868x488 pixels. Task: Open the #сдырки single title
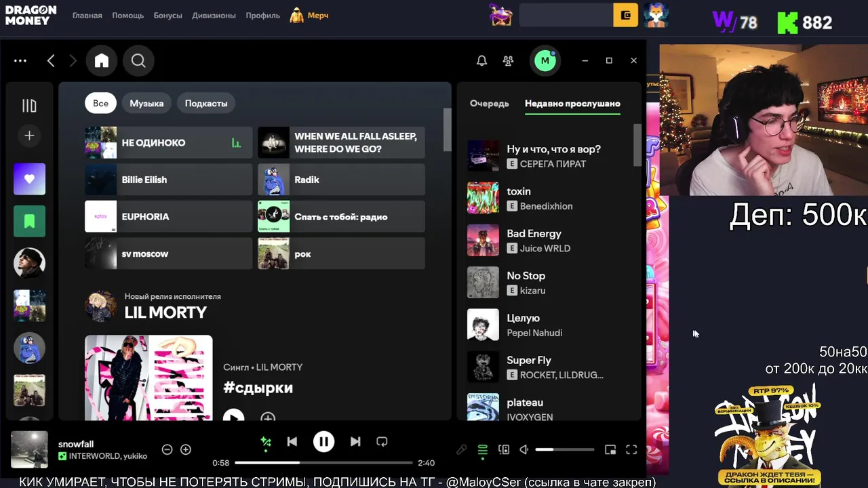coord(258,388)
